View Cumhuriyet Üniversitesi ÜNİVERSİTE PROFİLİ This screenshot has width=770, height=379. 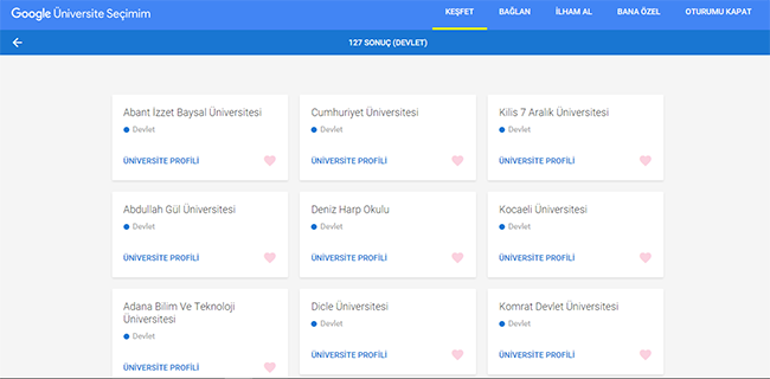point(349,161)
